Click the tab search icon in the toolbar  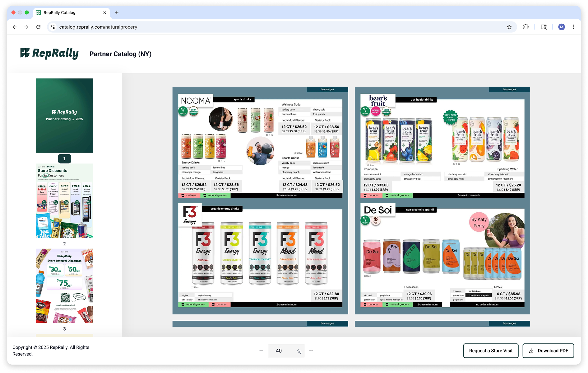(x=544, y=27)
